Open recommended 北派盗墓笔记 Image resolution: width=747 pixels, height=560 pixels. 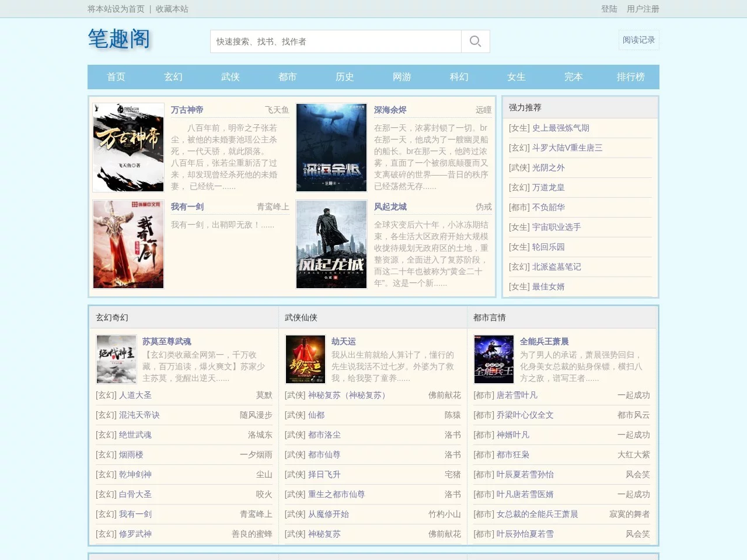557,267
